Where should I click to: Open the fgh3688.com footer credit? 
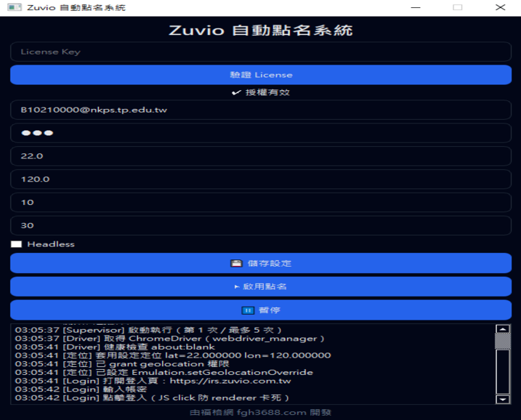[260, 412]
